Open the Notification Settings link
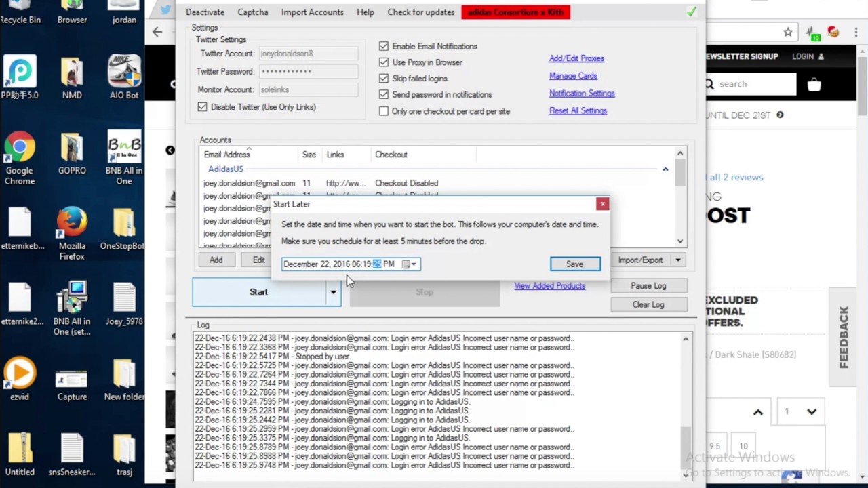 (582, 94)
